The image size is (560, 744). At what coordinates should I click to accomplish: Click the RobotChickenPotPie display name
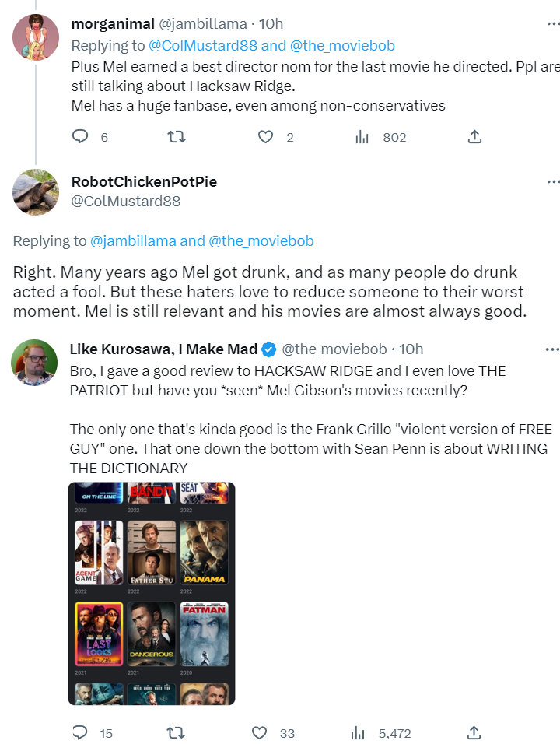(x=144, y=182)
